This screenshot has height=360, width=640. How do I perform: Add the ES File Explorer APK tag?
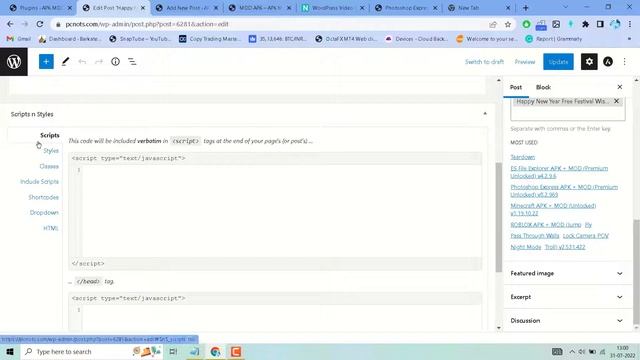tap(559, 172)
